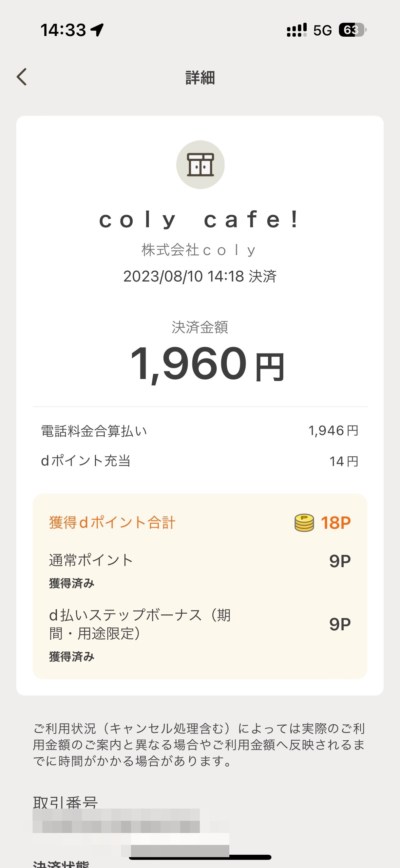400x868 pixels.
Task: Tap the coly cafe! merchant name
Action: [200, 220]
